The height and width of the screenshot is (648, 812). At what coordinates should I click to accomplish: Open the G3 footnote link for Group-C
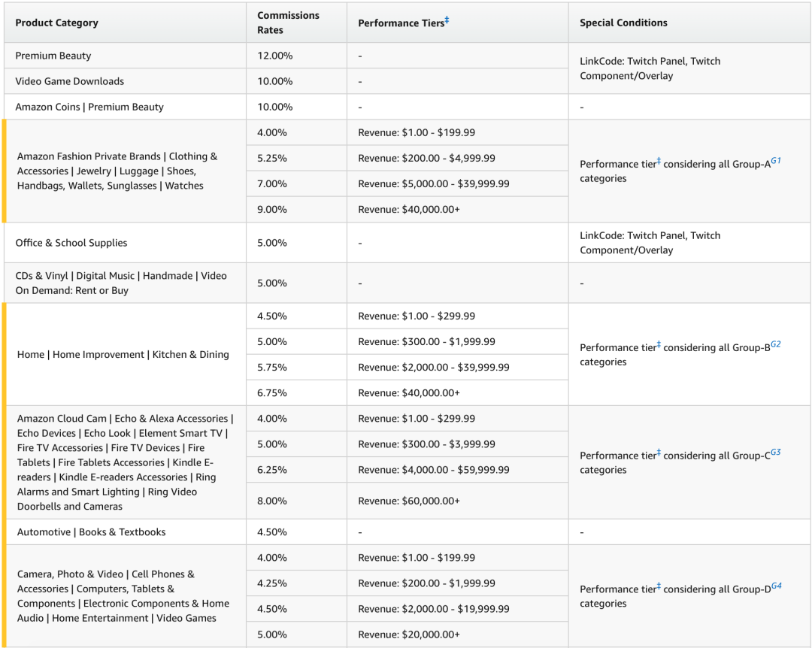pos(776,452)
